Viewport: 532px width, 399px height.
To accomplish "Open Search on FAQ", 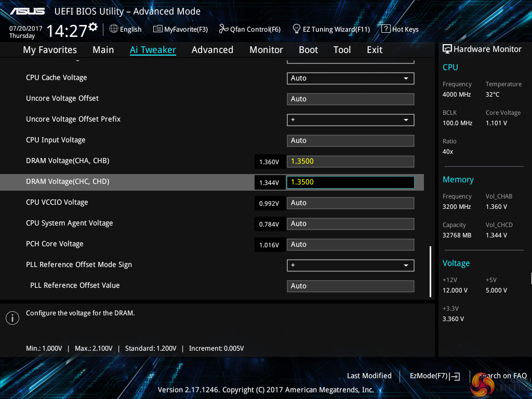I will coord(503,376).
